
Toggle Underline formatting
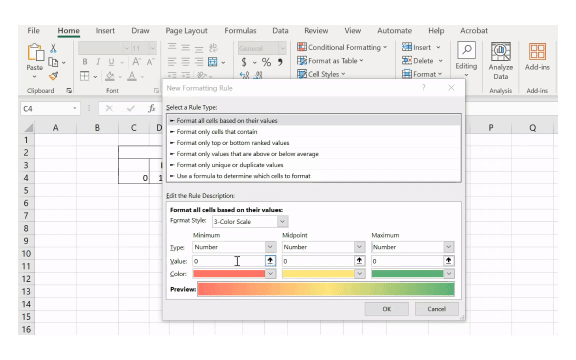tap(111, 62)
